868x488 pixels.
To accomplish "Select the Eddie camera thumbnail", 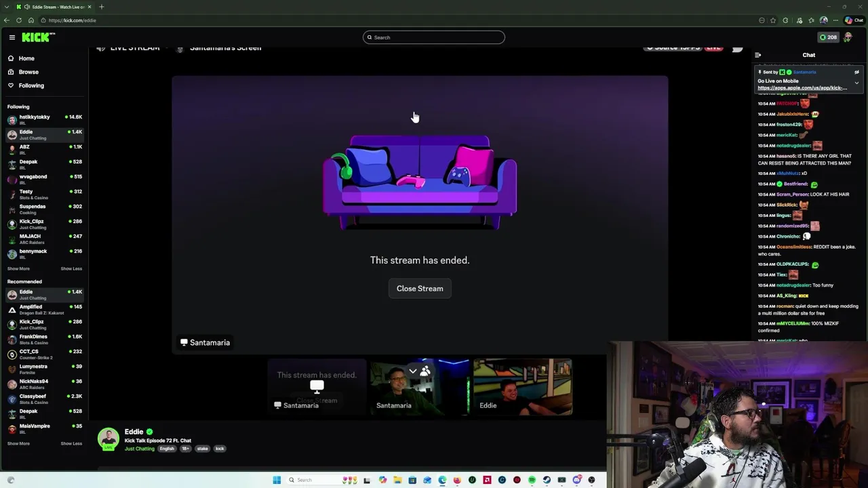I will coord(523,386).
